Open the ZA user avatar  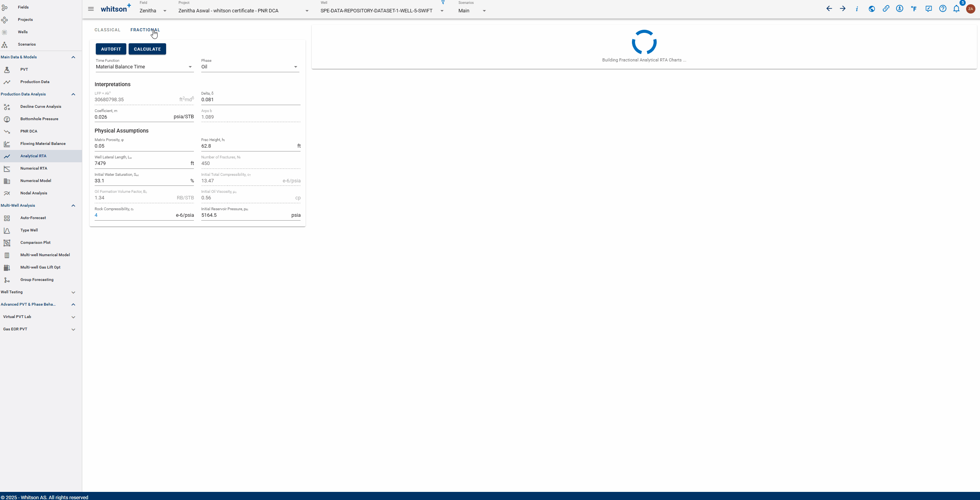tap(971, 9)
